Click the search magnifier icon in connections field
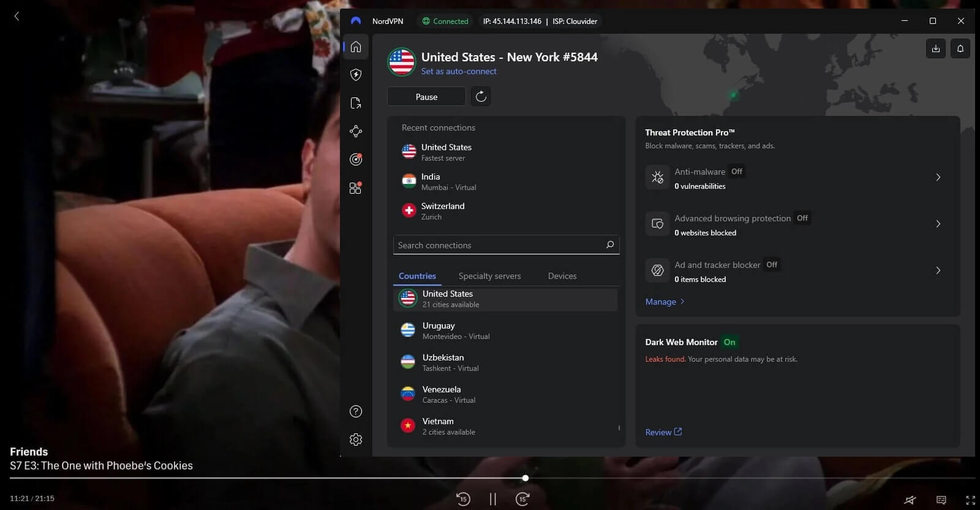This screenshot has width=980, height=510. point(610,245)
